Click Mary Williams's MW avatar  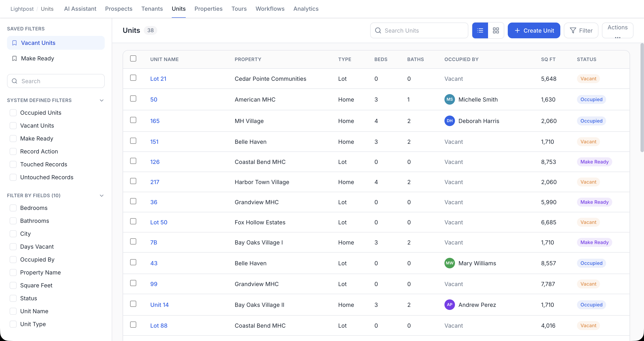click(x=449, y=263)
